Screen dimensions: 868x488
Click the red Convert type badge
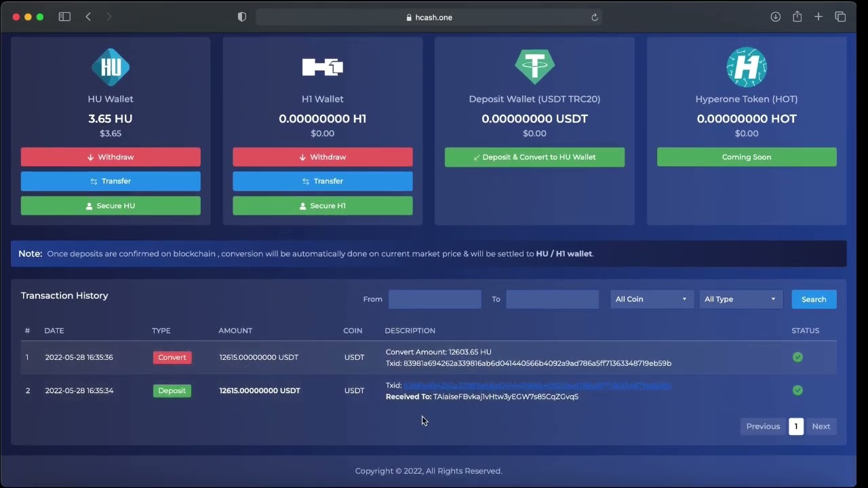tap(172, 357)
